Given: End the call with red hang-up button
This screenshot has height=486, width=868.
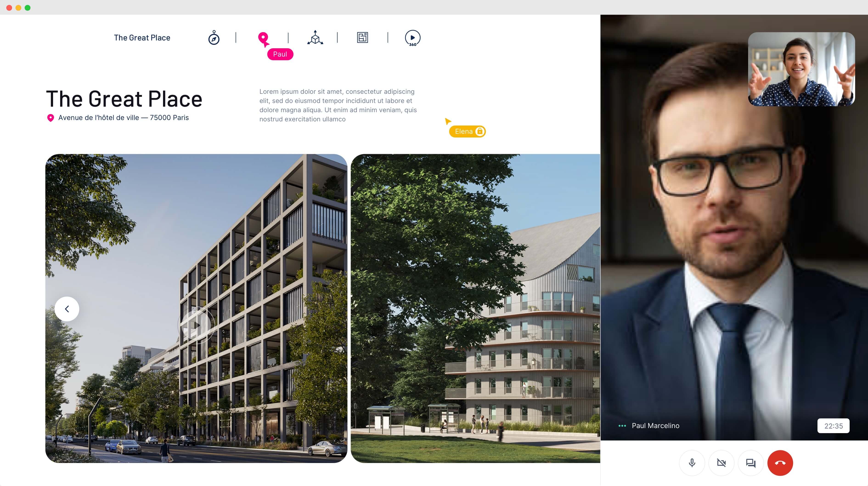Looking at the screenshot, I should pos(780,463).
